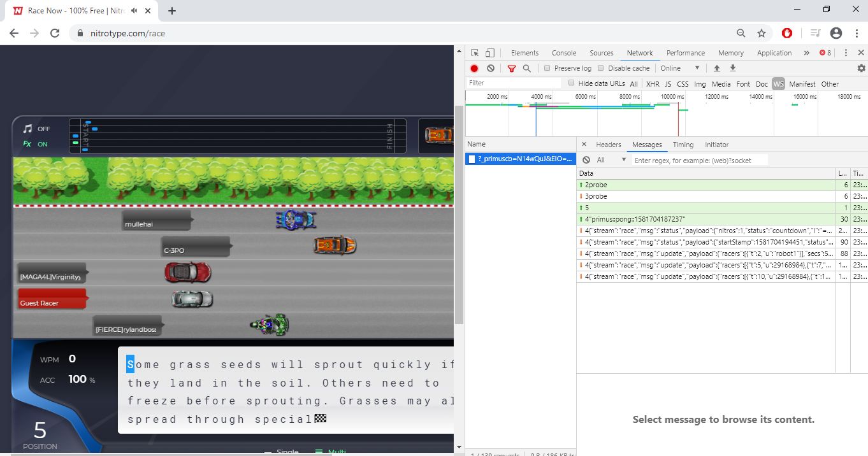868x456 pixels.
Task: Switch to the Console panel
Action: (563, 53)
